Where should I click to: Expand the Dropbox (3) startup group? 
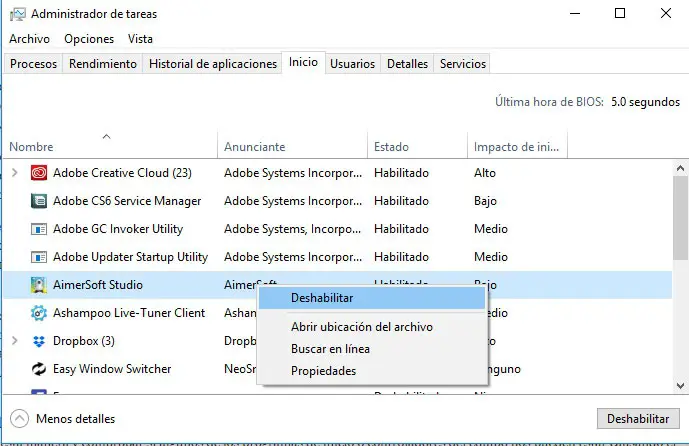tap(15, 341)
